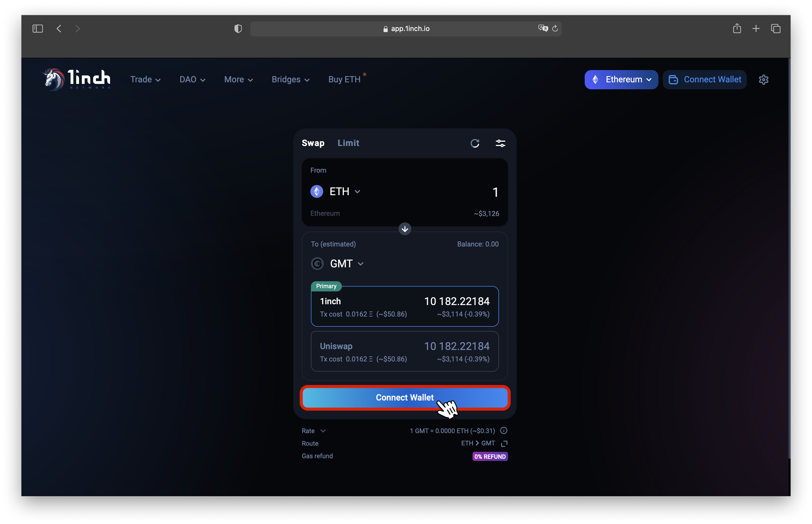Image resolution: width=812 pixels, height=524 pixels.
Task: Open swap settings sliders icon
Action: tap(500, 143)
